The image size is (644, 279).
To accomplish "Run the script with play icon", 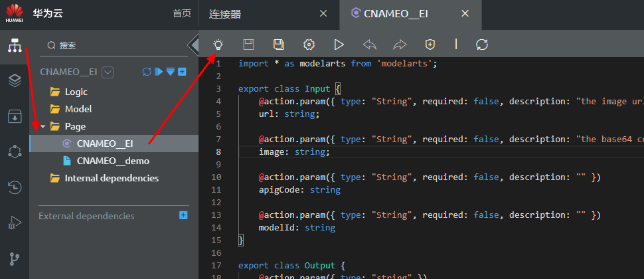I will pyautogui.click(x=339, y=45).
